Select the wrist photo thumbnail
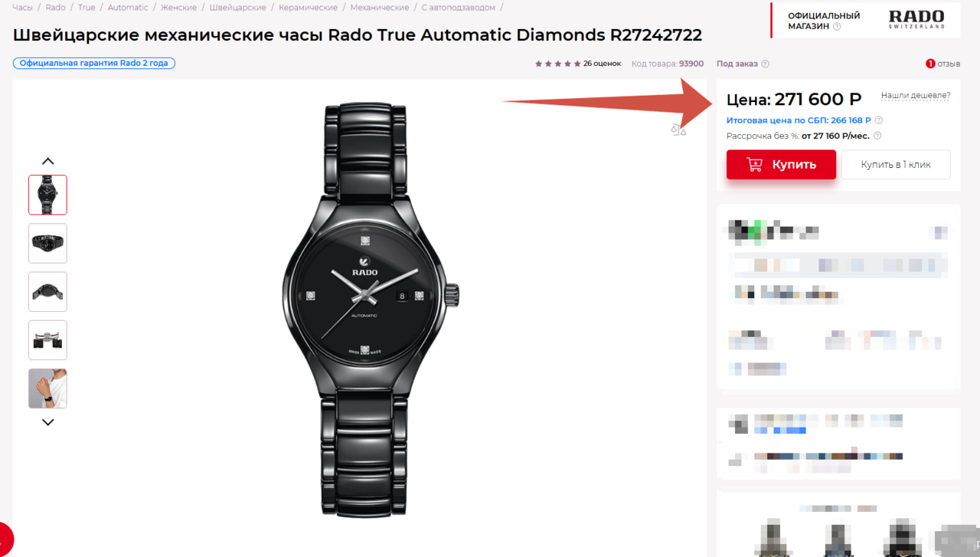Viewport: 980px width, 557px height. (47, 388)
